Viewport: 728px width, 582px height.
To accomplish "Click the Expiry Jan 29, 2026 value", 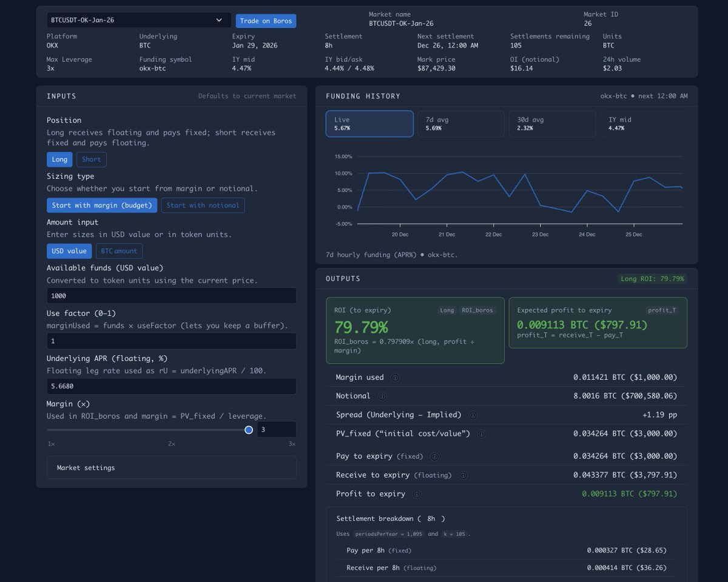I will 255,46.
